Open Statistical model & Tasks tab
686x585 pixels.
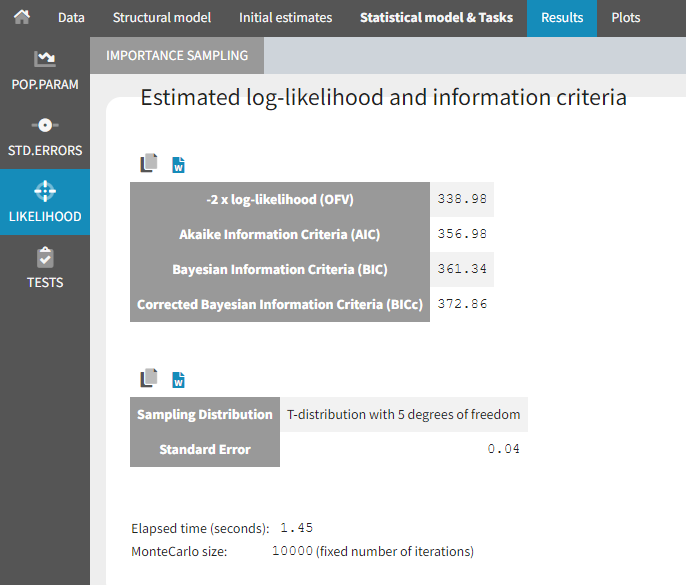436,18
